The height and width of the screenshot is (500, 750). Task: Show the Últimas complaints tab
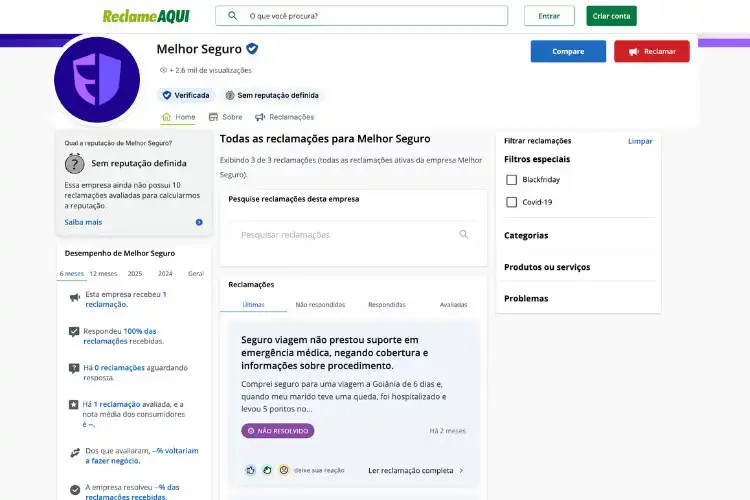point(254,304)
